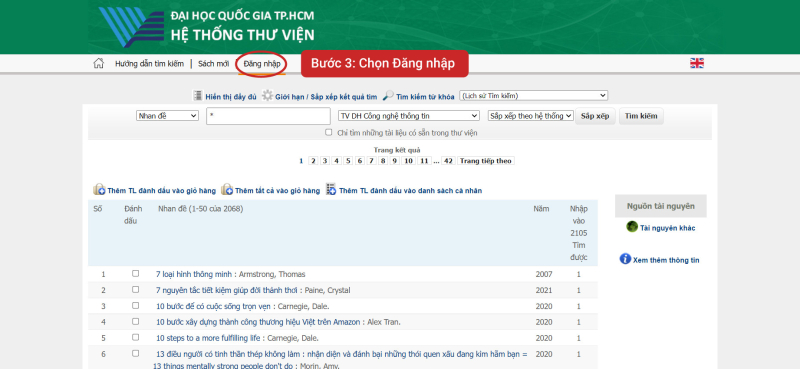Go to results page 2

click(313, 161)
